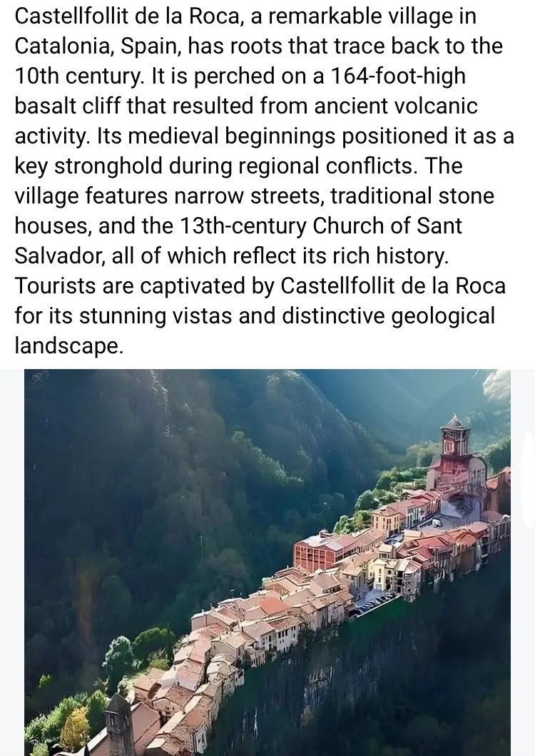Viewport: 535px width, 756px height.
Task: Tap the final word "landscape."
Action: (68, 345)
